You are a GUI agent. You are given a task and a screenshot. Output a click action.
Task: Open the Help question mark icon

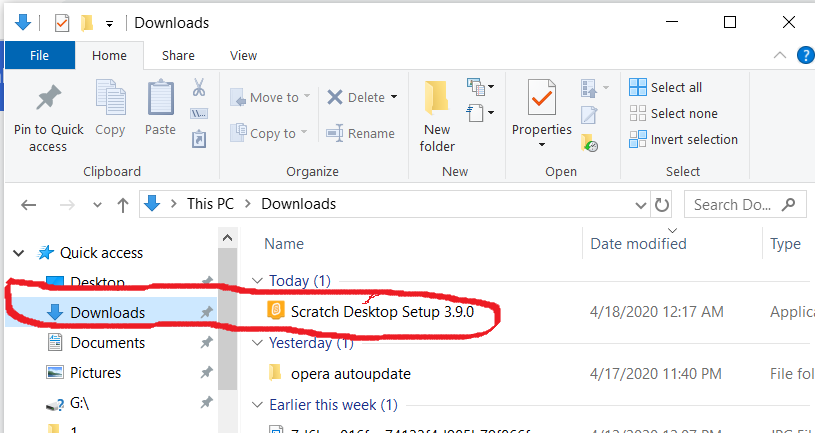pyautogui.click(x=805, y=55)
